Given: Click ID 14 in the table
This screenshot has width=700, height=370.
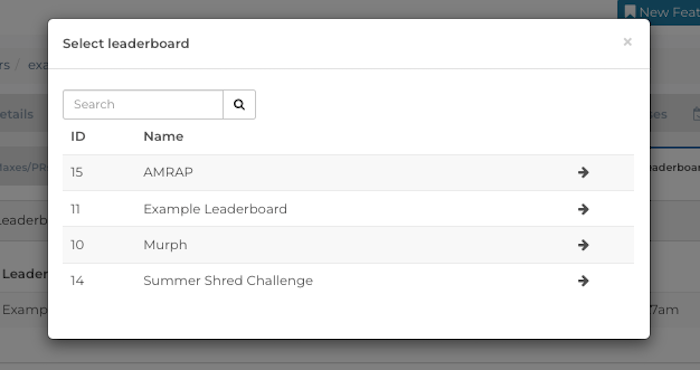Looking at the screenshot, I should (77, 281).
